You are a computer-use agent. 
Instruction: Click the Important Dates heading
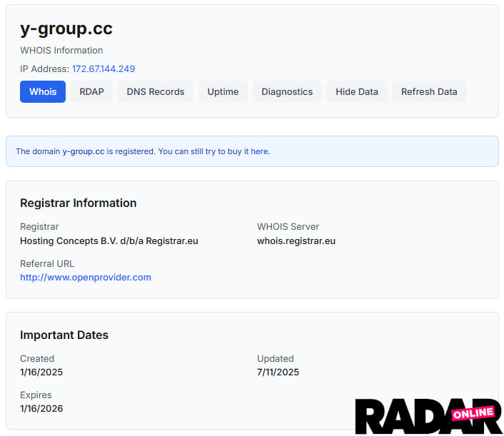click(x=64, y=335)
